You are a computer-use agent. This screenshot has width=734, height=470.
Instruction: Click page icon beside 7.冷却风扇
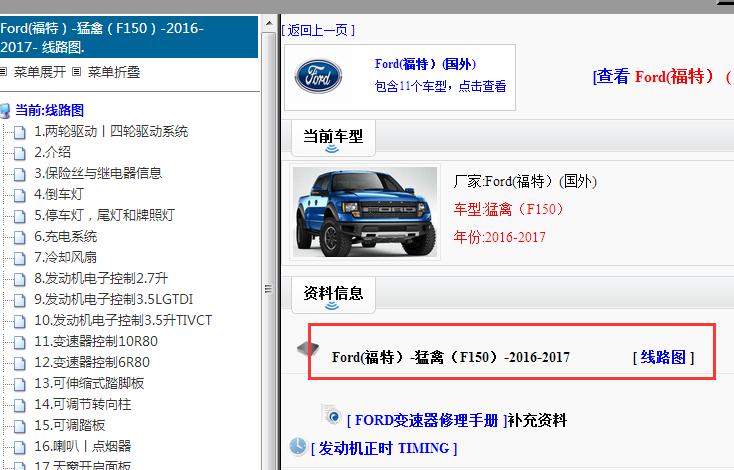point(20,258)
